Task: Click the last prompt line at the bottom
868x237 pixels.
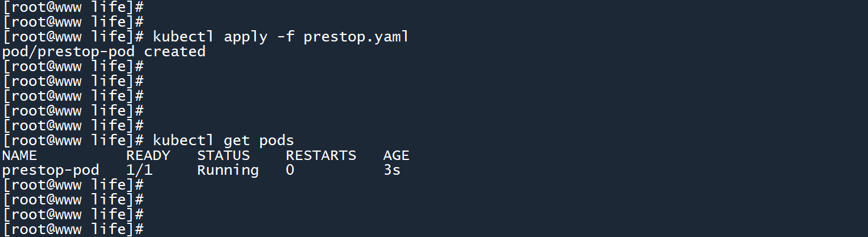Action: (73, 229)
